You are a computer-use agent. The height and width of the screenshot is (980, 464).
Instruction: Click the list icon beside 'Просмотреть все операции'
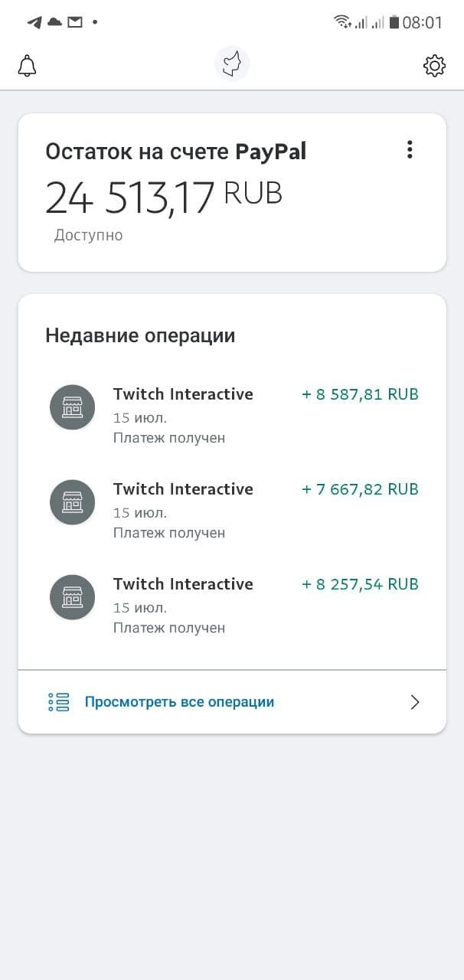tap(58, 702)
